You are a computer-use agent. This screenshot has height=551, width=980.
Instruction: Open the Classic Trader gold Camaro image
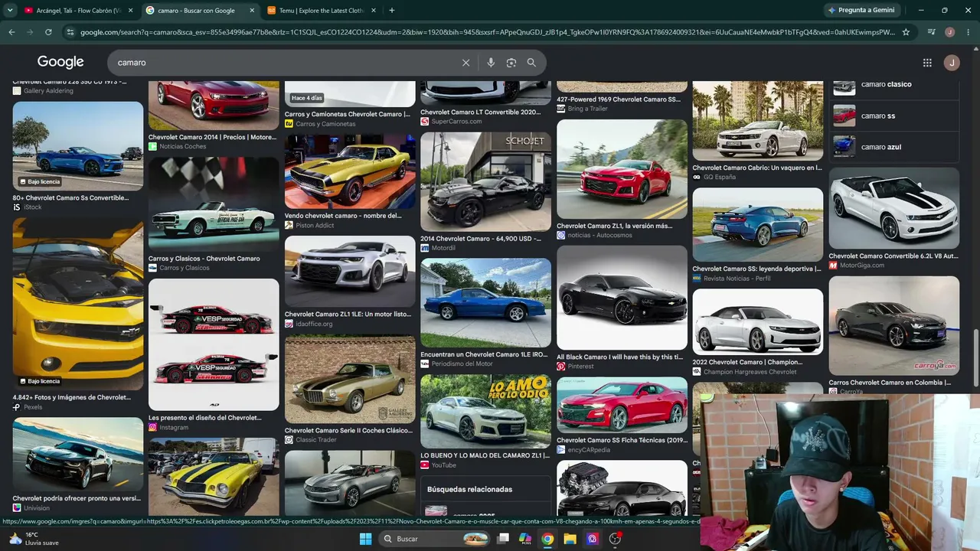(350, 379)
